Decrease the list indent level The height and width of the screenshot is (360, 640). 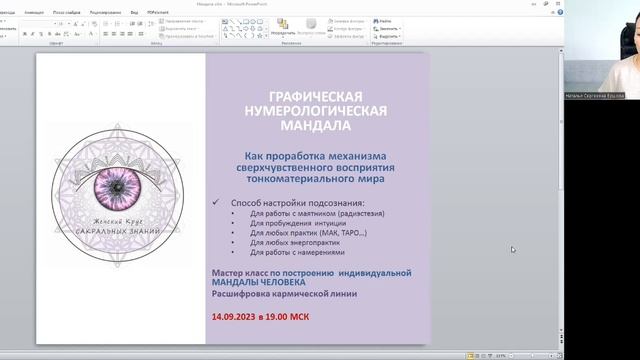point(132,24)
